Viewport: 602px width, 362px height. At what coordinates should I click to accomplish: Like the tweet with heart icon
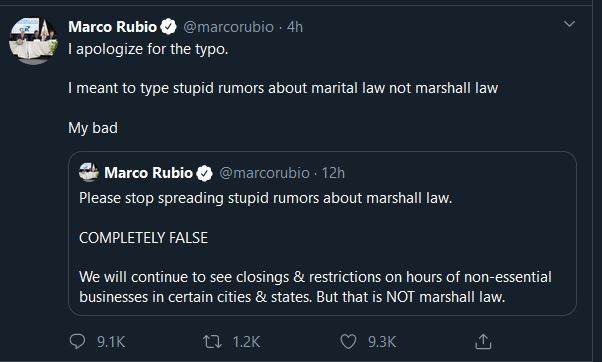pyautogui.click(x=348, y=342)
